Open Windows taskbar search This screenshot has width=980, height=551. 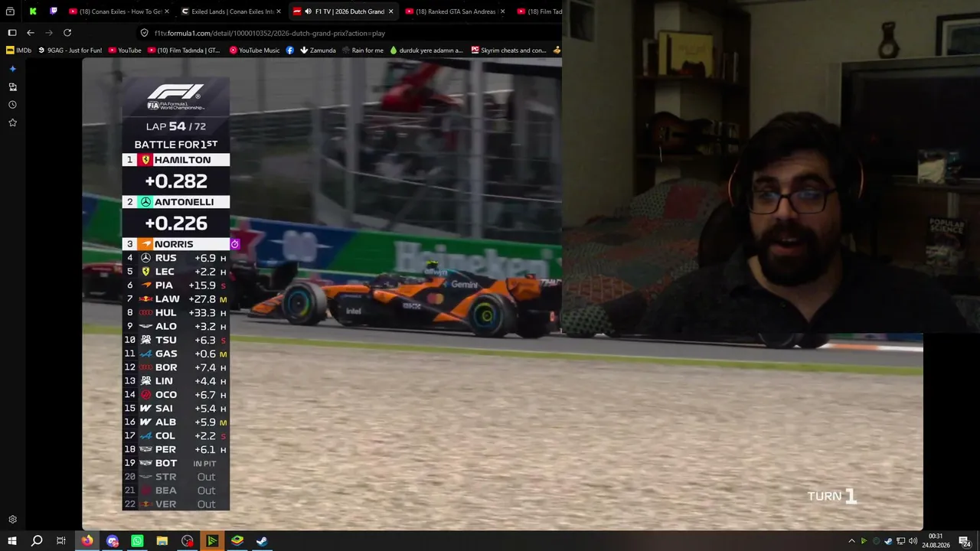(x=37, y=541)
